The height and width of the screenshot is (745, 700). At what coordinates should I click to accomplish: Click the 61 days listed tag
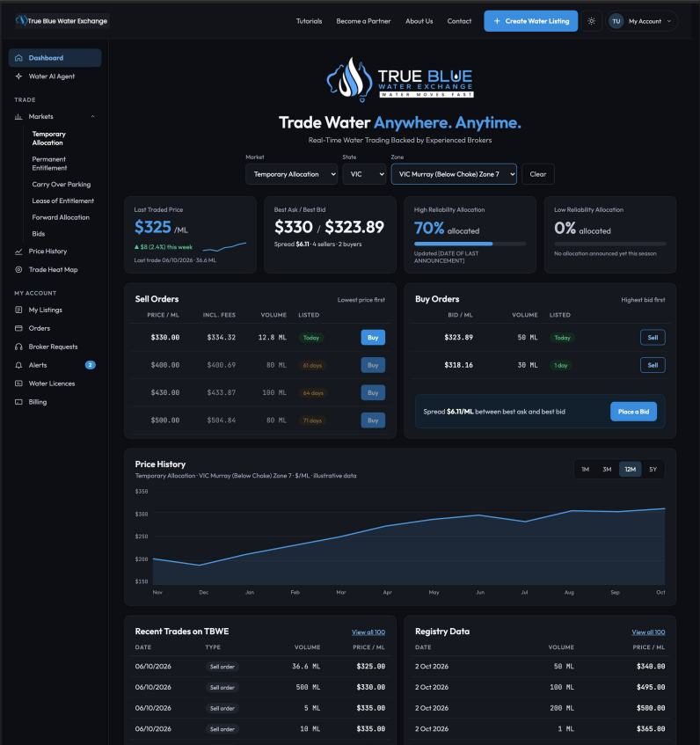312,365
